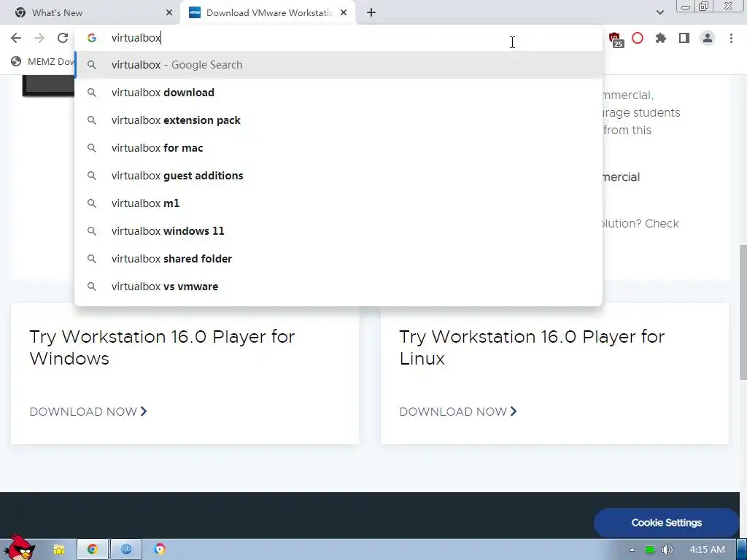Toggle the browser side panel icon
The image size is (747, 560).
pyautogui.click(x=684, y=38)
